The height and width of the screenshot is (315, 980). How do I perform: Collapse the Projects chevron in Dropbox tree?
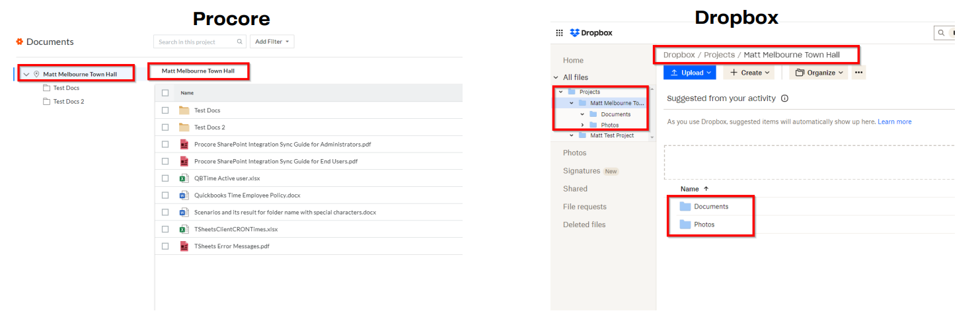tap(561, 92)
